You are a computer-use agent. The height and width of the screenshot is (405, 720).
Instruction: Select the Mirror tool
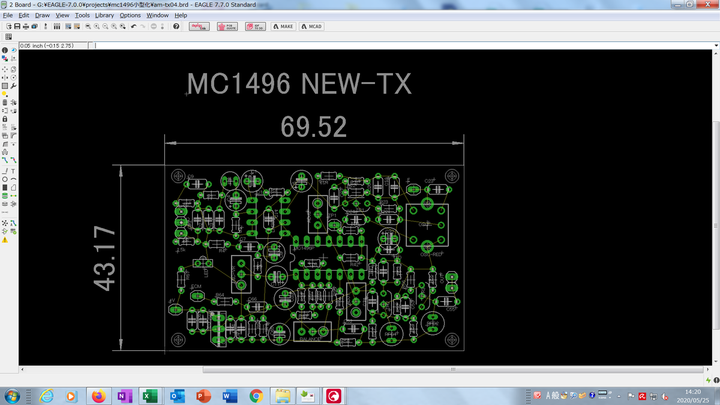5,77
